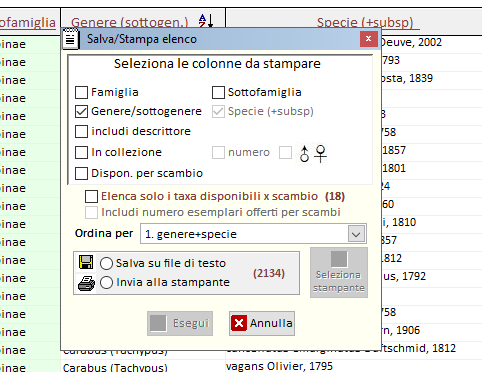Image resolution: width=482 pixels, height=372 pixels.
Task: Click the male symbol icon
Action: 304,153
